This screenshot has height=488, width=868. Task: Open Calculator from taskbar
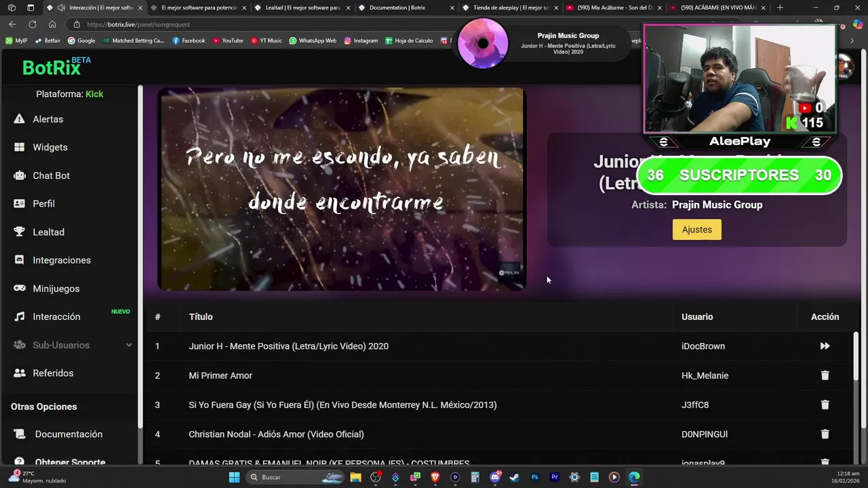tap(475, 477)
